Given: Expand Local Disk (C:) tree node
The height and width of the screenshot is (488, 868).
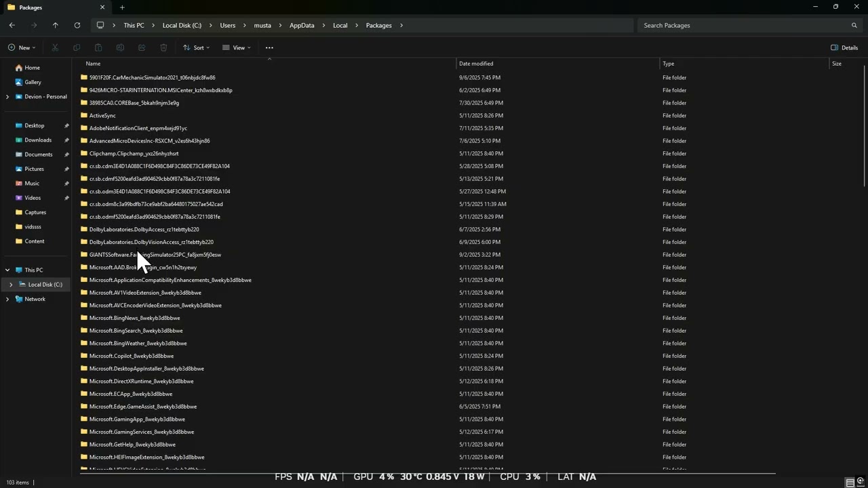Looking at the screenshot, I should [x=11, y=285].
